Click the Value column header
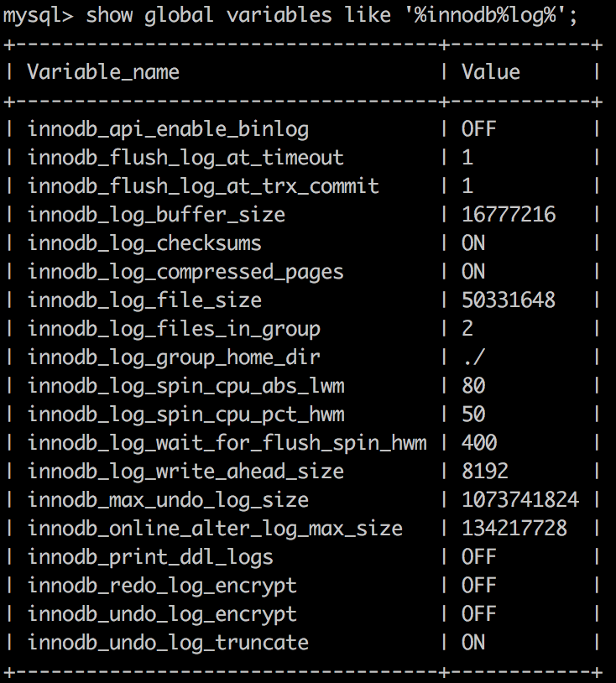616x683 pixels. [491, 72]
